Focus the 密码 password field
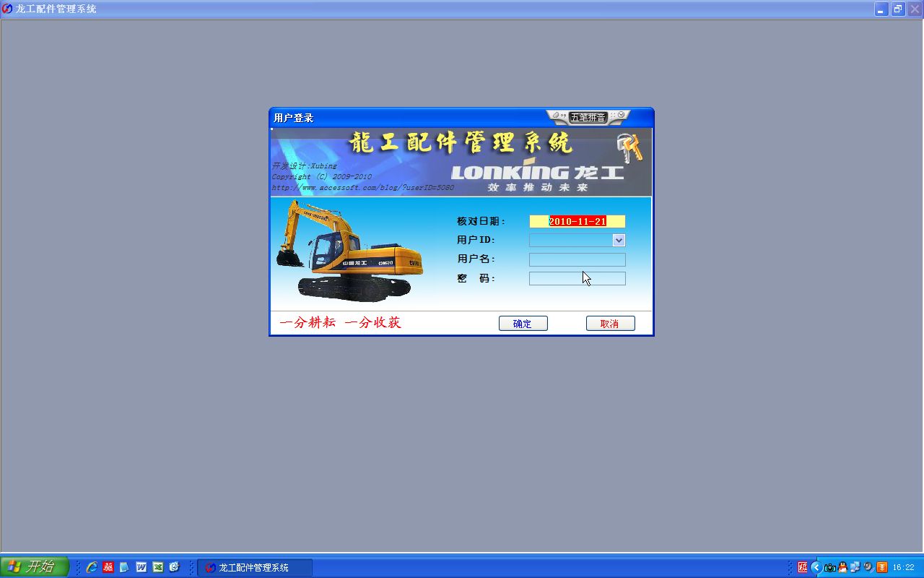The image size is (924, 578). [x=577, y=278]
